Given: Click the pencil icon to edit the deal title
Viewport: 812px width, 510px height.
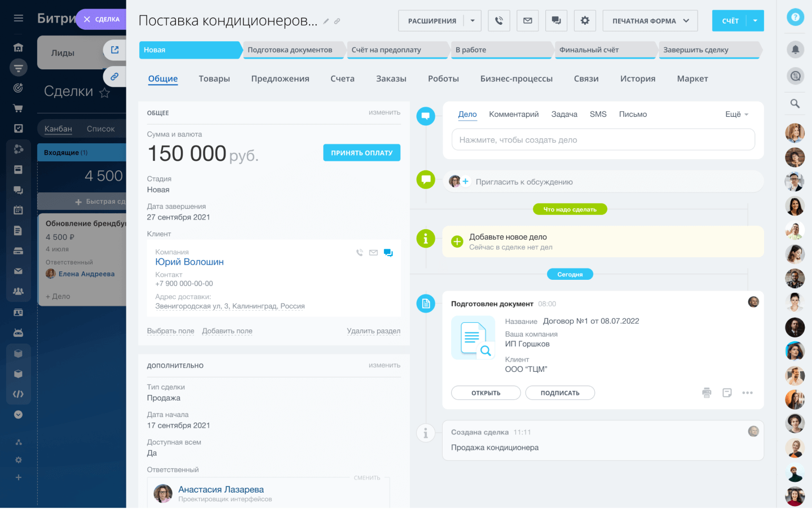Looking at the screenshot, I should pos(326,20).
